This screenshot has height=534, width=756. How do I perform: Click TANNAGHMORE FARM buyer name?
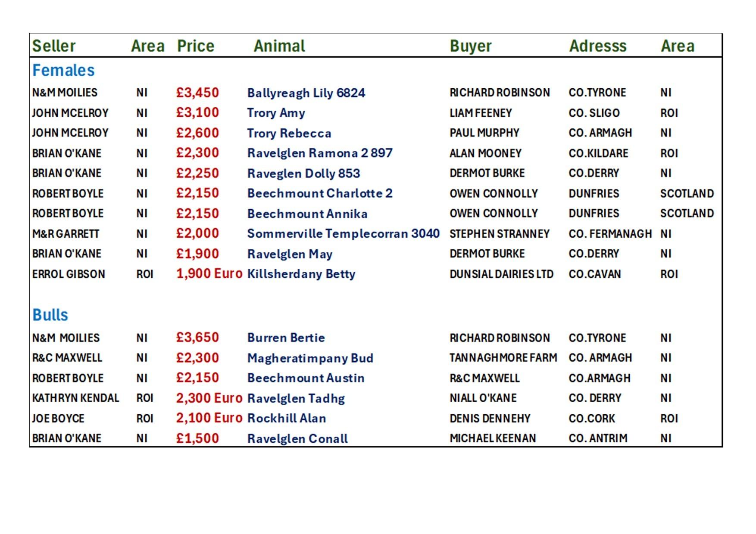pos(503,358)
